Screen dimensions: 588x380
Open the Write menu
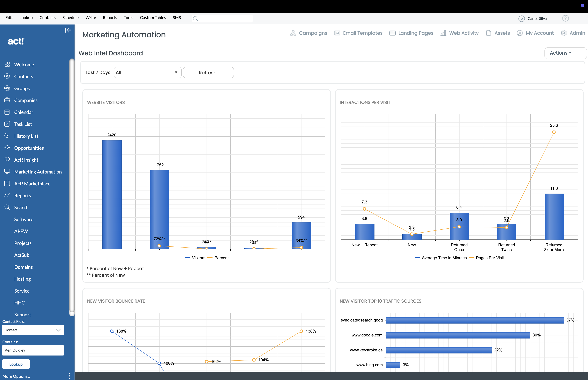pyautogui.click(x=91, y=18)
